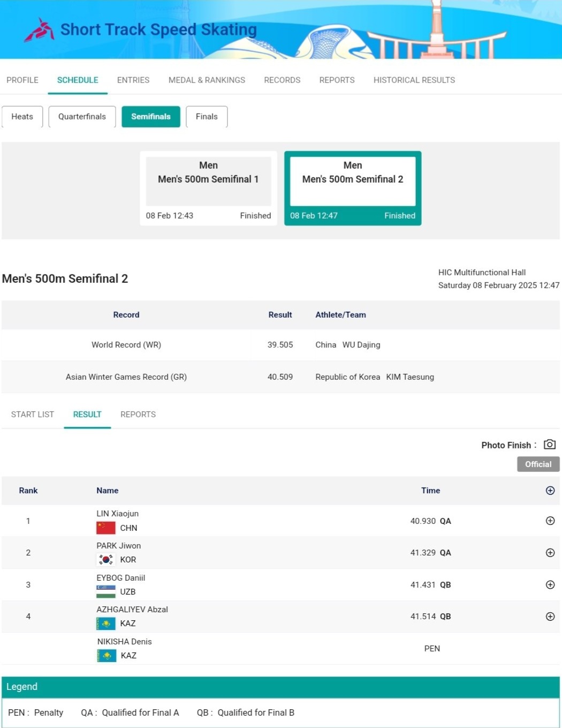
Task: Switch to START LIST tab
Action: (32, 414)
